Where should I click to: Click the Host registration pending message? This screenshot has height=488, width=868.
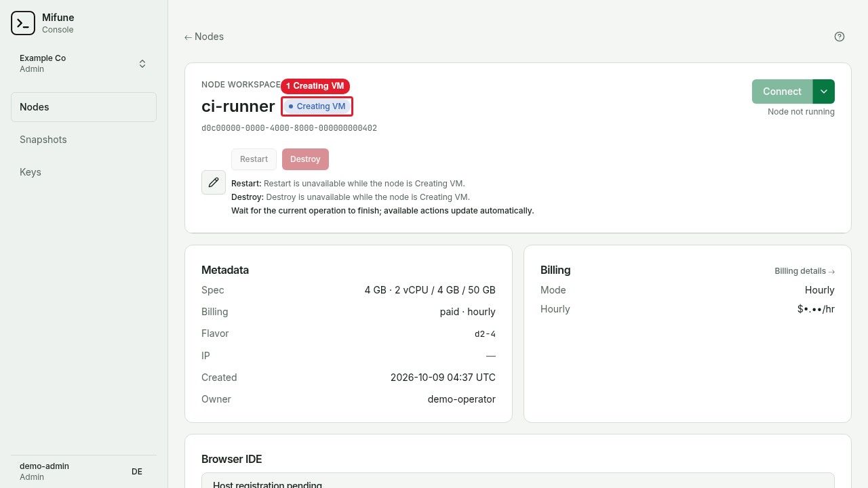coord(267,484)
